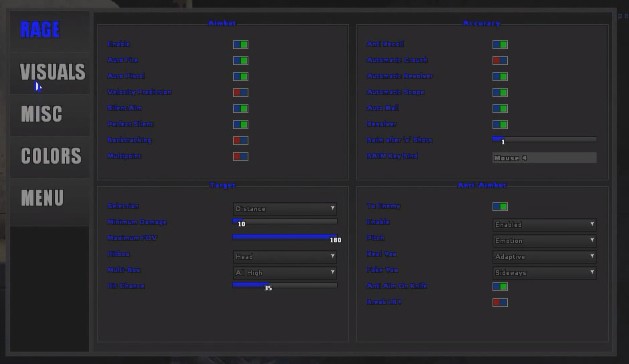Toggle the Aimbot Enable switch

point(241,45)
